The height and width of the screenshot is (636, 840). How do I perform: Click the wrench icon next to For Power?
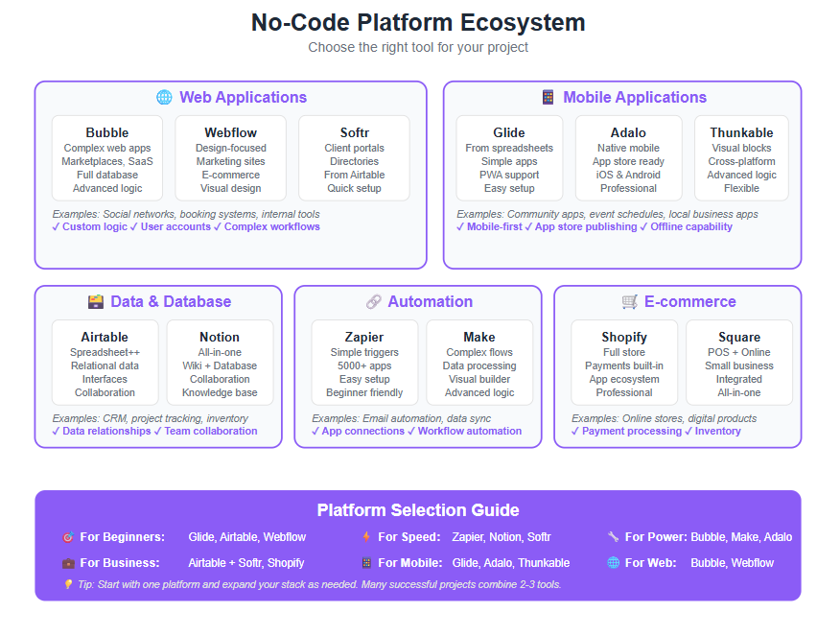[614, 536]
